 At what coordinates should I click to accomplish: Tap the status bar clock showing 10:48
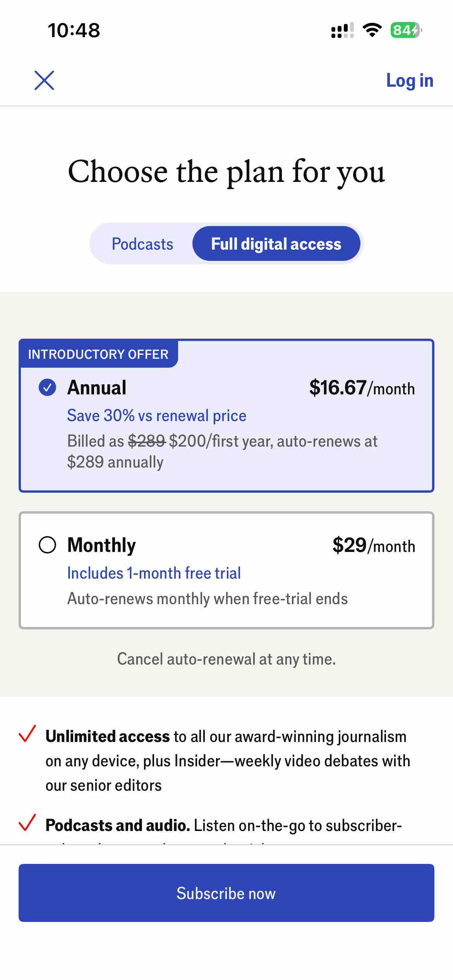pos(74,30)
